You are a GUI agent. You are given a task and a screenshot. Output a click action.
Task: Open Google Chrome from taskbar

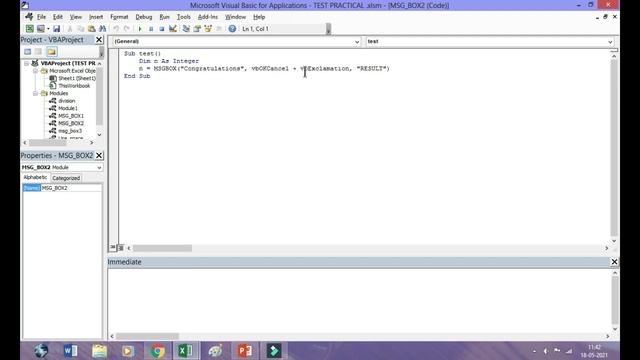[158, 351]
